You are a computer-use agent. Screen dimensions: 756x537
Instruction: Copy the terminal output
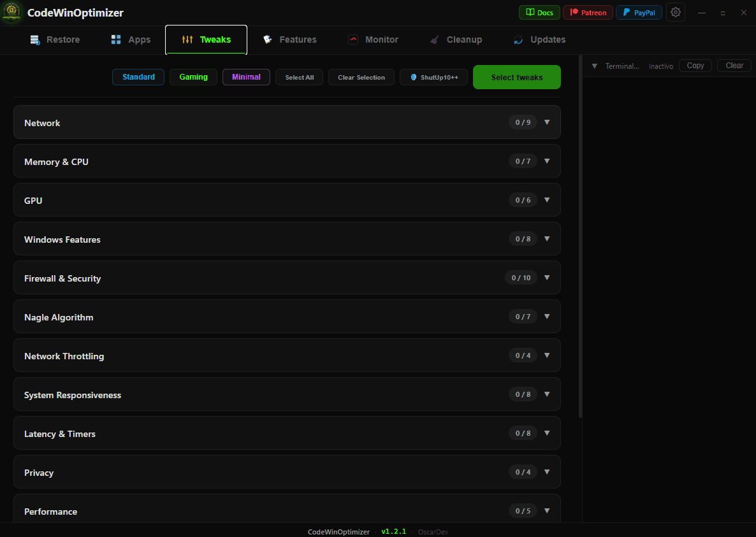(x=695, y=66)
